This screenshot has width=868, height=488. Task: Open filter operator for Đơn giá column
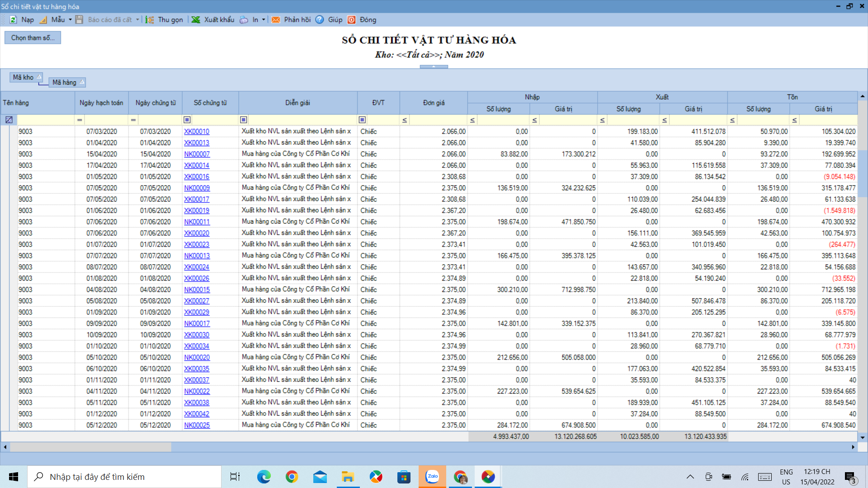click(405, 120)
